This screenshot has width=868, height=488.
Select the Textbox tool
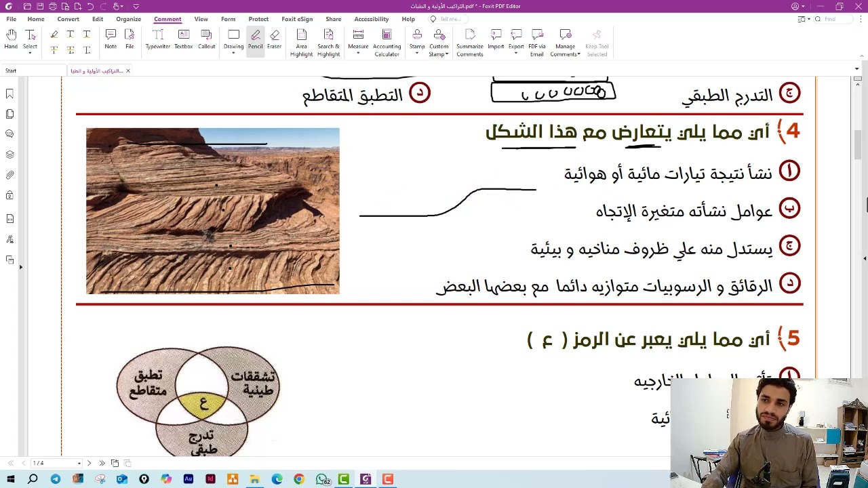[x=184, y=39]
